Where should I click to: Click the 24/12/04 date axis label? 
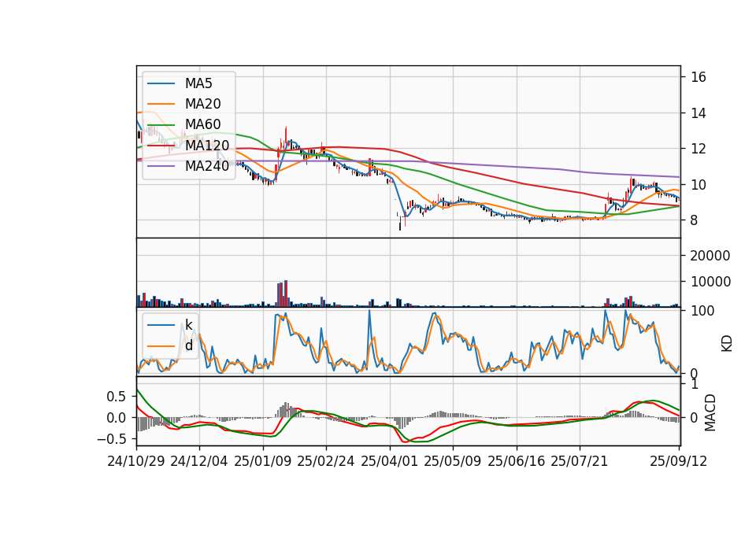click(199, 461)
